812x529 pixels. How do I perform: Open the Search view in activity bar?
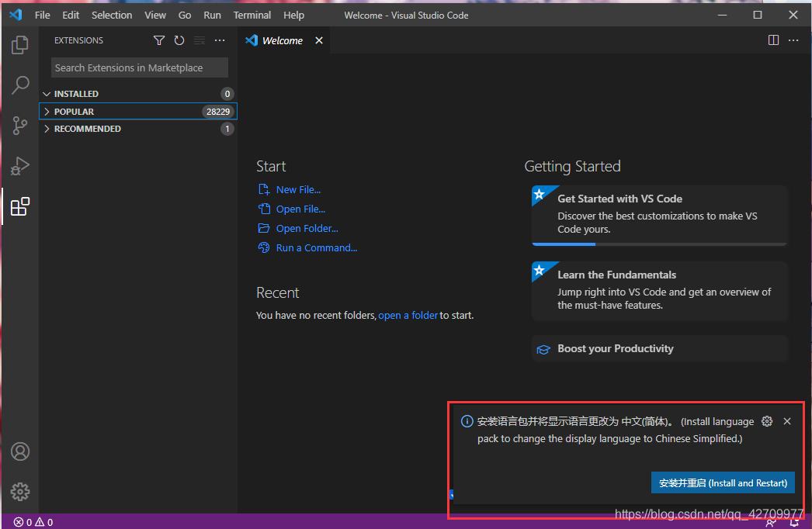(x=19, y=85)
